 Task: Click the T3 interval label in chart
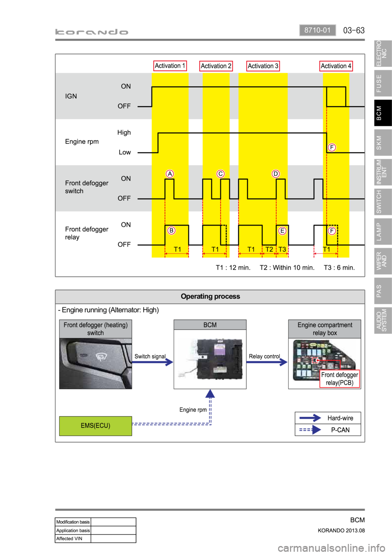click(x=282, y=249)
